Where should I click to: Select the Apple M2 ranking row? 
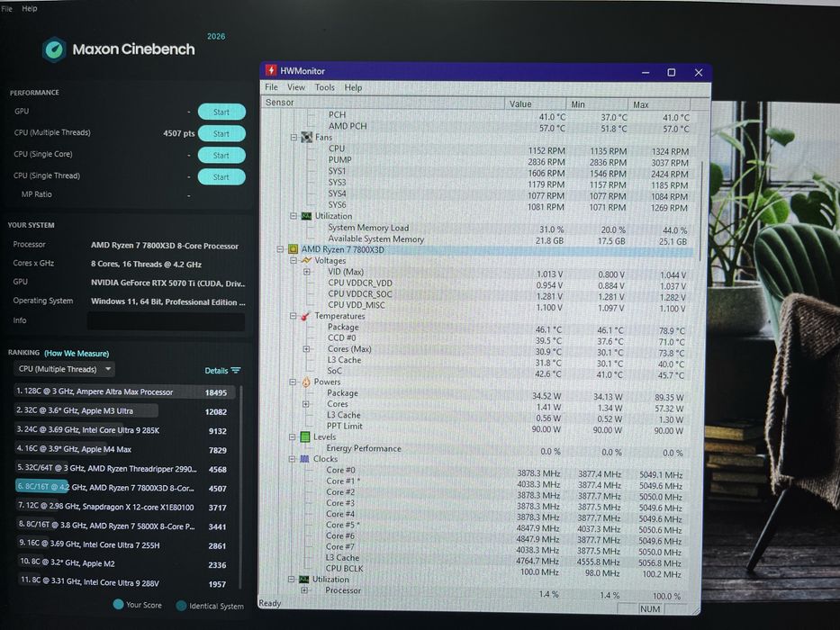click(x=124, y=564)
